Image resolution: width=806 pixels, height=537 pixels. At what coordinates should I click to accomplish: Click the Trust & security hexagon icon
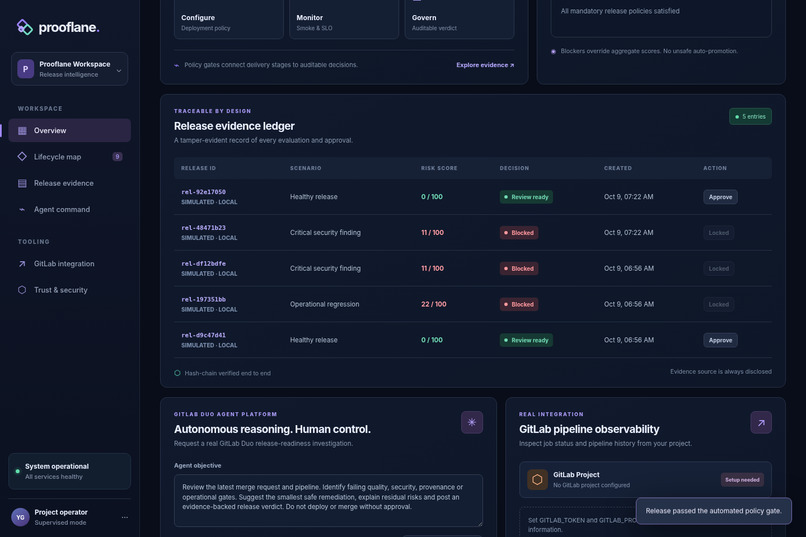click(x=22, y=290)
